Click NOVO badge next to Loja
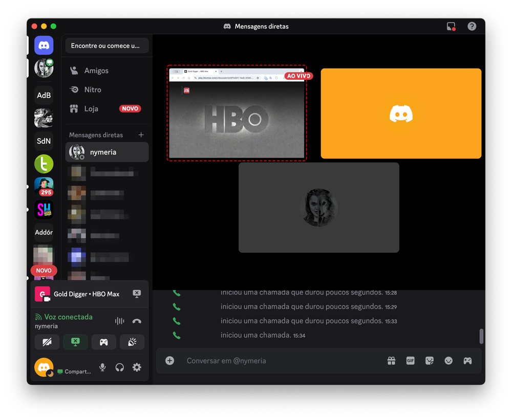Image resolution: width=512 pixels, height=420 pixels. [x=130, y=108]
